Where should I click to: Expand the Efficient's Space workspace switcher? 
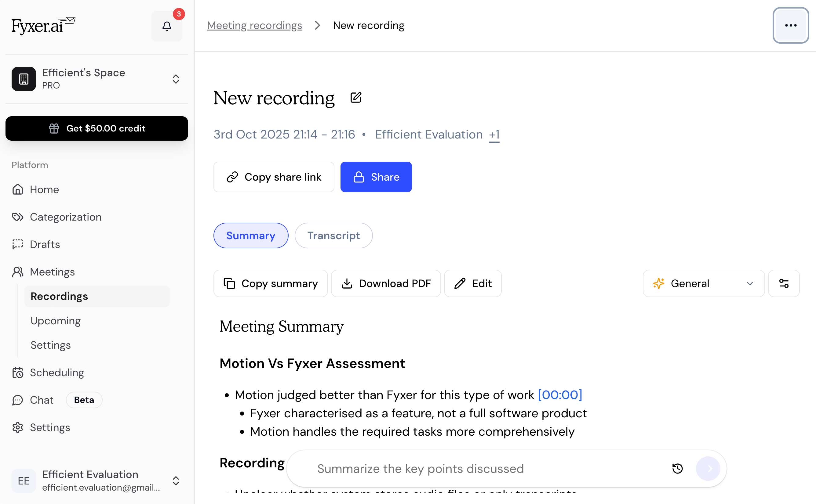pos(176,79)
